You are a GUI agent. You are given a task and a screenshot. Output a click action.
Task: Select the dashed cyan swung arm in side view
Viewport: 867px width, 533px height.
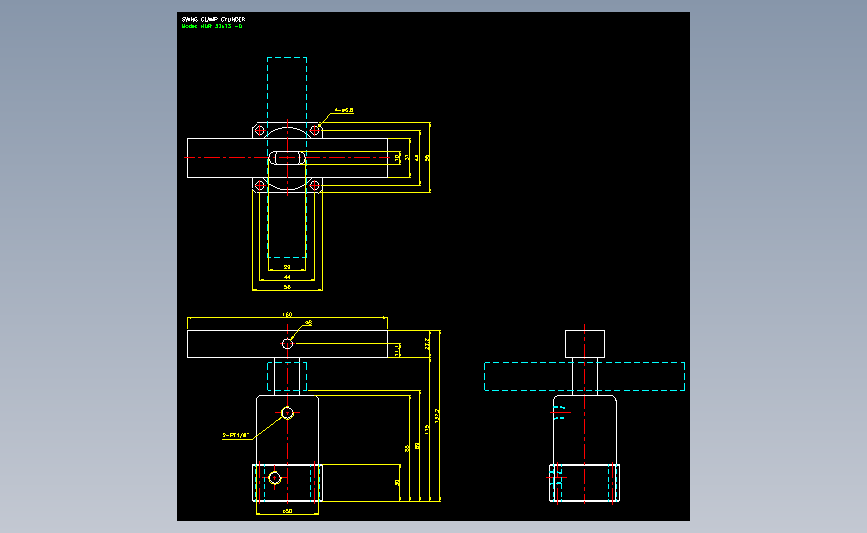584,377
